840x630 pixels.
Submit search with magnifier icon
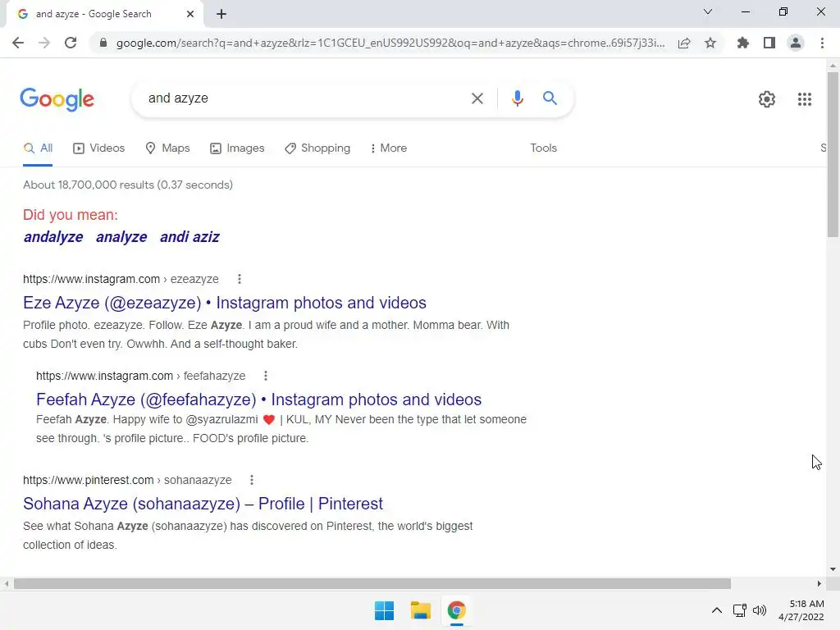(x=550, y=98)
